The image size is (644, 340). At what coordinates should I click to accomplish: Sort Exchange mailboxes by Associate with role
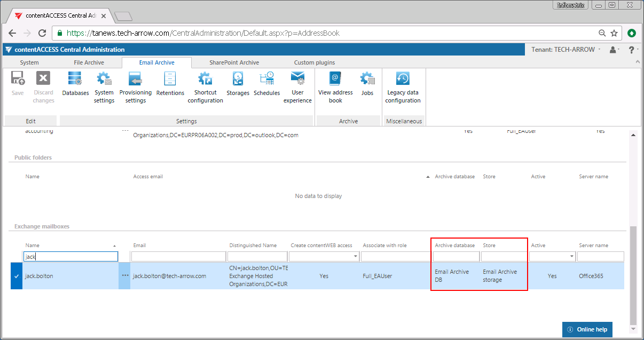tap(384, 246)
